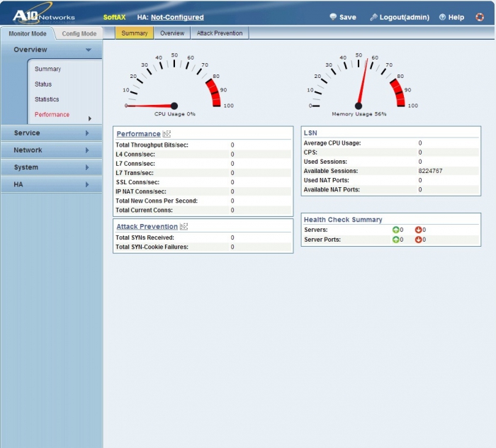Open the Attack Prevention chart icon
This screenshot has width=496, height=448.
click(184, 227)
